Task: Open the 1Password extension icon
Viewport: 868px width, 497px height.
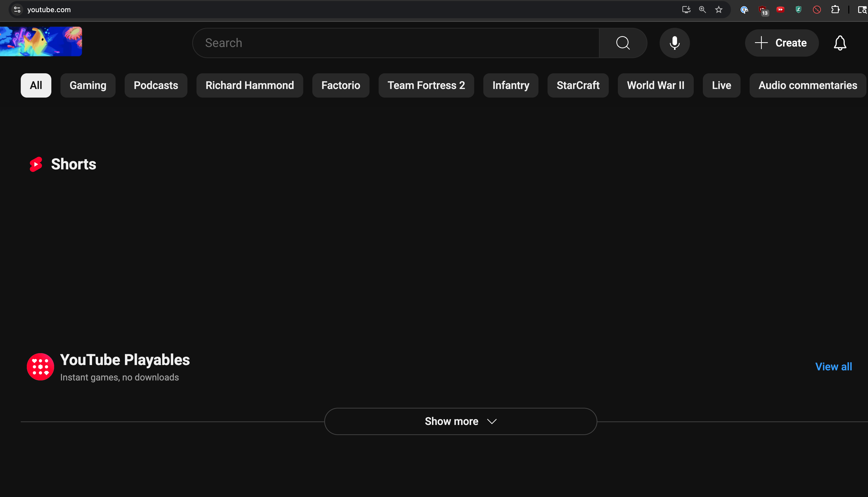Action: tap(744, 10)
